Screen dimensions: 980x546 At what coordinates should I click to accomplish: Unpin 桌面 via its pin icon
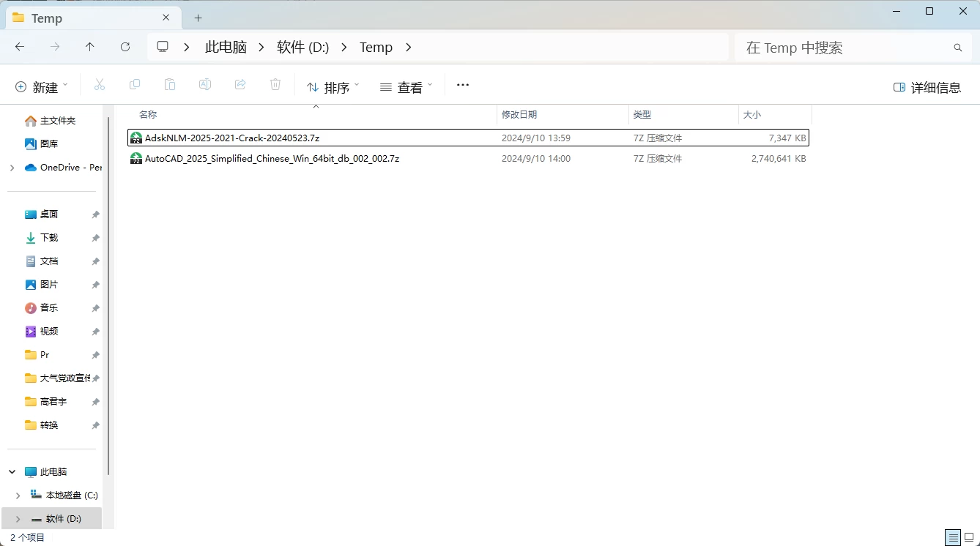(95, 214)
